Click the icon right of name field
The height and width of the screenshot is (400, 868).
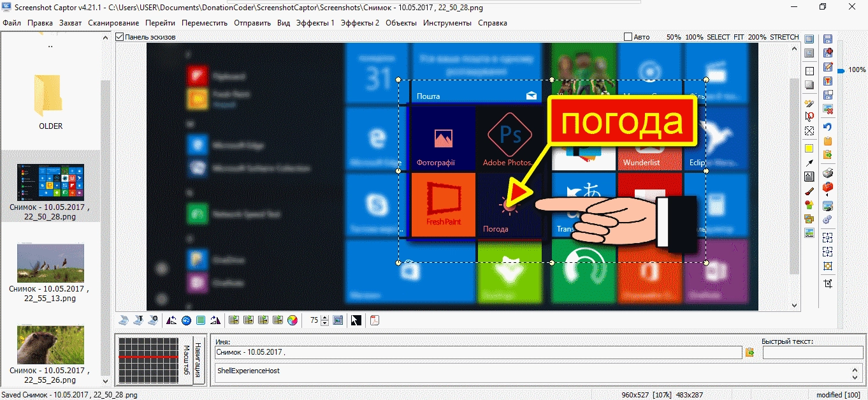tap(750, 352)
